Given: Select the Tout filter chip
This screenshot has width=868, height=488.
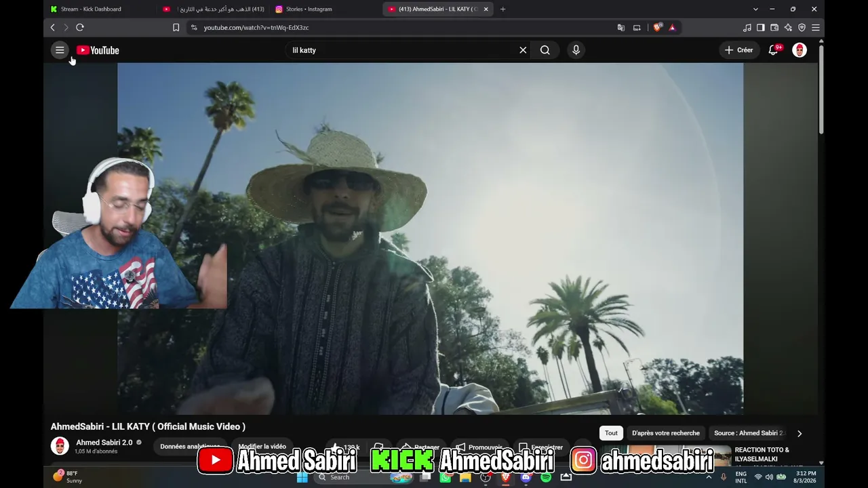Looking at the screenshot, I should pyautogui.click(x=611, y=433).
